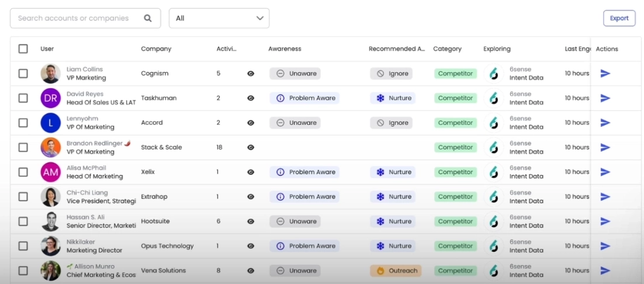Click the Exploring column header
Image resolution: width=644 pixels, height=284 pixels.
tap(497, 49)
